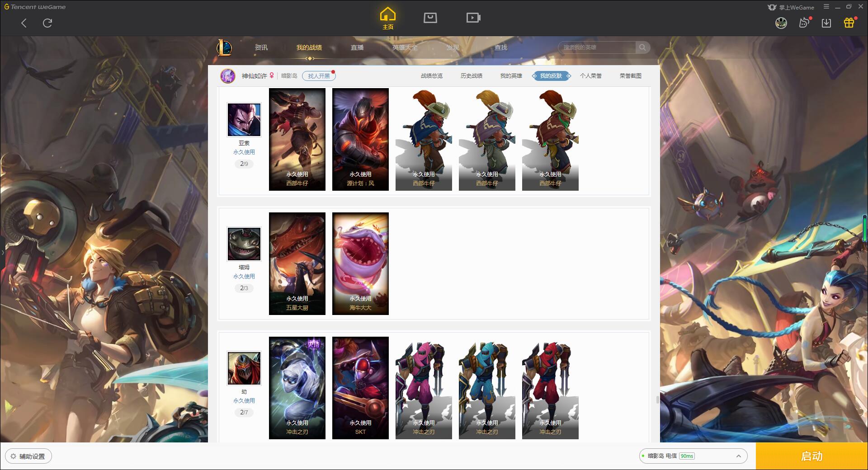
Task: Click the 亚索 champion portrait
Action: point(244,120)
